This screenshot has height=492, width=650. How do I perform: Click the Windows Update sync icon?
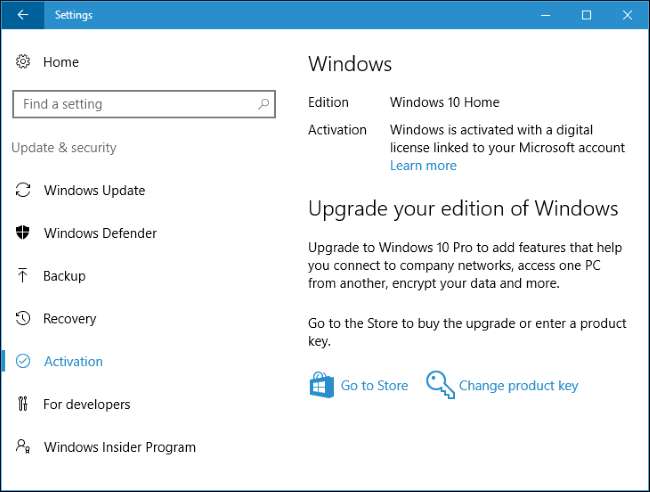tap(23, 190)
